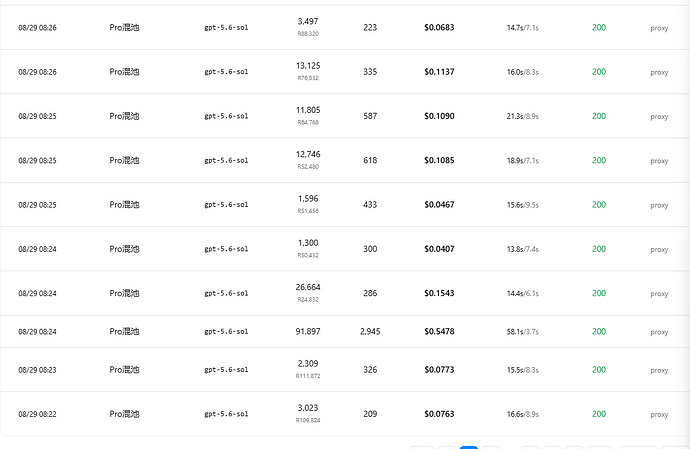
Task: Select the R111,872 cached tokens label
Action: (x=308, y=376)
